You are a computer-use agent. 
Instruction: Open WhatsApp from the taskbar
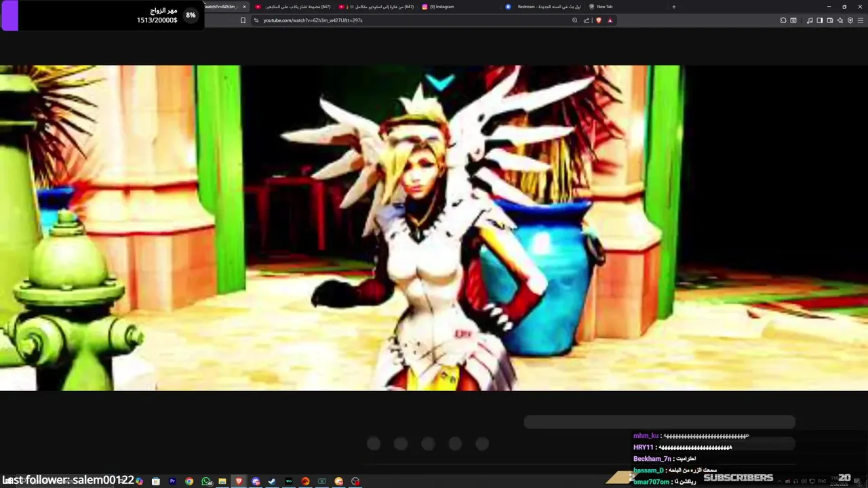pyautogui.click(x=206, y=481)
